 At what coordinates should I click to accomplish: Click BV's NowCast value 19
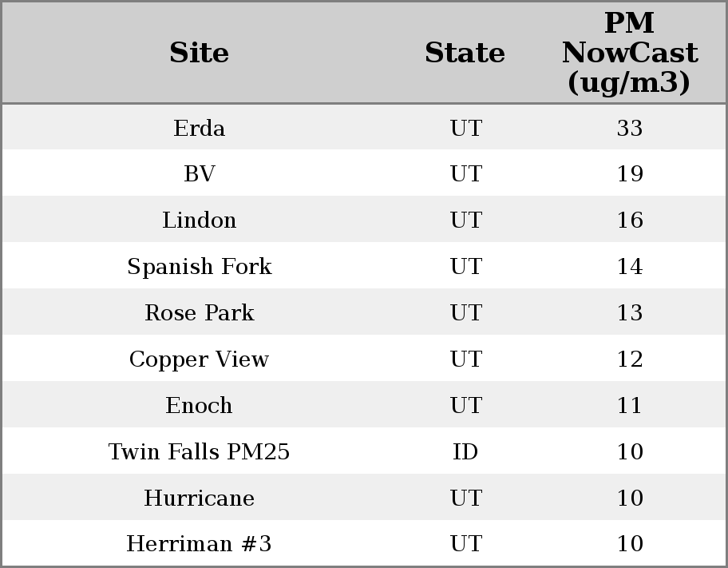pos(630,174)
